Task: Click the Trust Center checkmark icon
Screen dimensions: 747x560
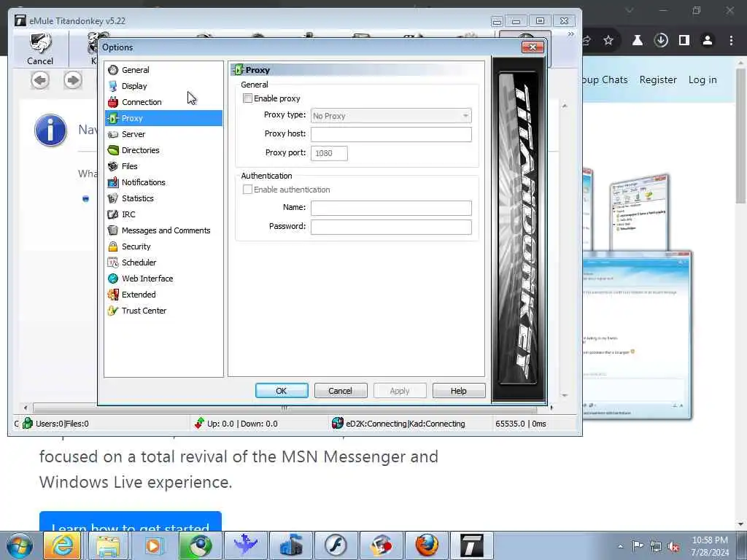Action: (x=113, y=311)
